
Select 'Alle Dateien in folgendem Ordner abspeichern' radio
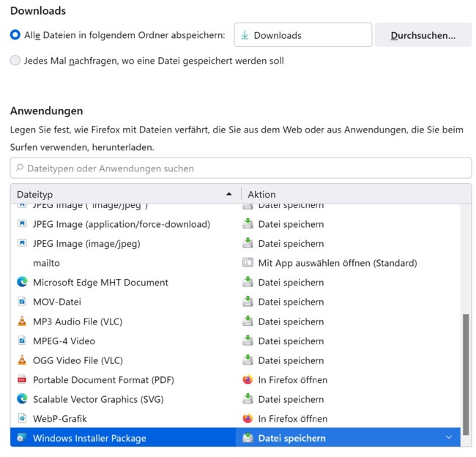pyautogui.click(x=15, y=34)
